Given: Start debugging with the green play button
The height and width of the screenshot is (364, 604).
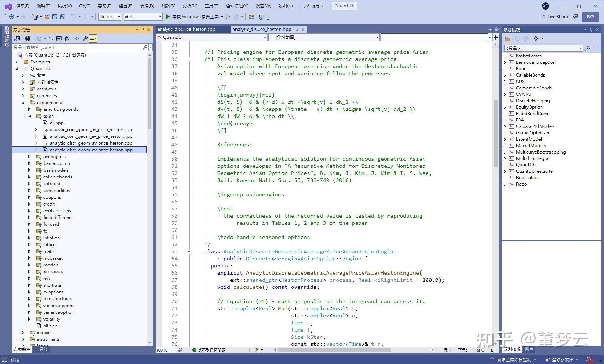Looking at the screenshot, I should (168, 17).
